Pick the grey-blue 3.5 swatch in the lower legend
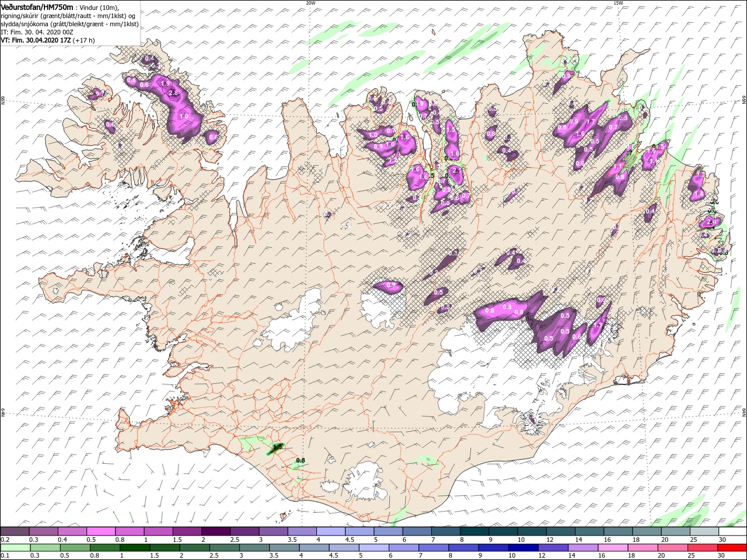Viewport: 747px width, 560px height. pyautogui.click(x=283, y=548)
